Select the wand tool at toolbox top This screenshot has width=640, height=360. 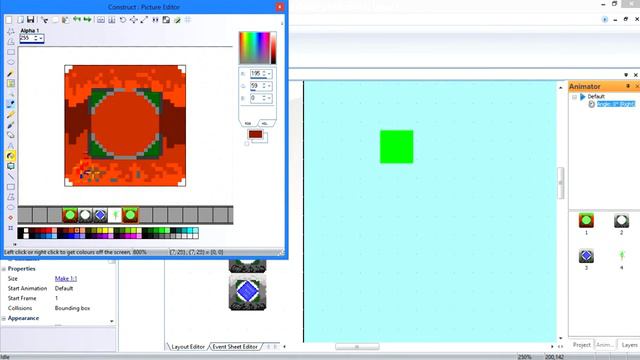point(11,31)
